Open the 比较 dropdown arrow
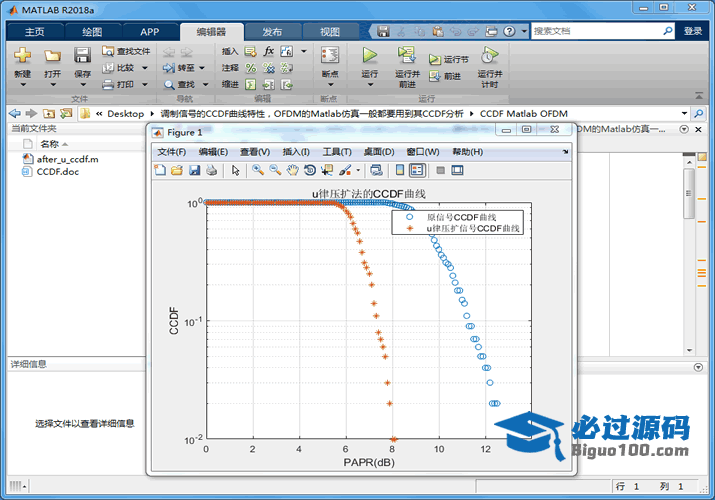715x500 pixels. tap(145, 68)
